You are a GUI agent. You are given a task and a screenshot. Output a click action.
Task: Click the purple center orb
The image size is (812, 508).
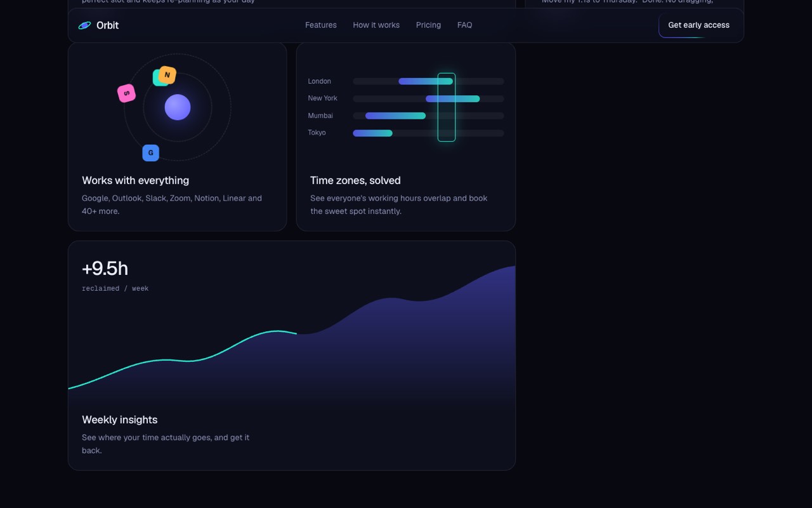[178, 107]
